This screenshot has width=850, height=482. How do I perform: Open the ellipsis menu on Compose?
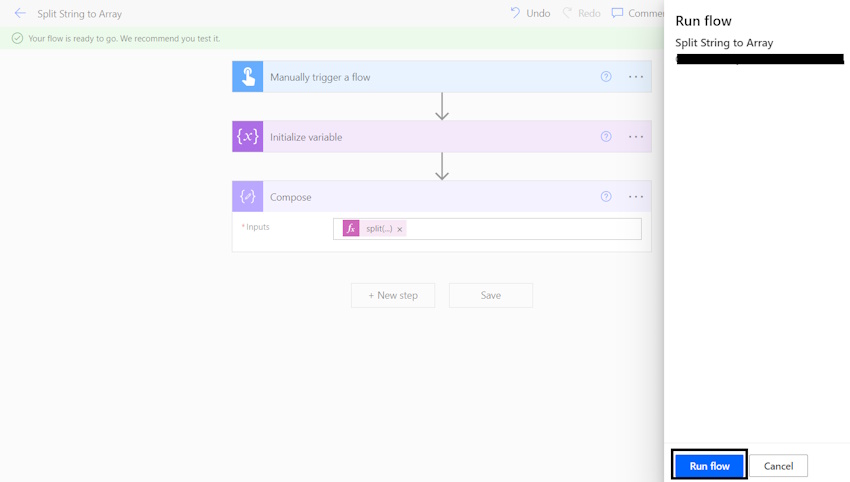(636, 196)
